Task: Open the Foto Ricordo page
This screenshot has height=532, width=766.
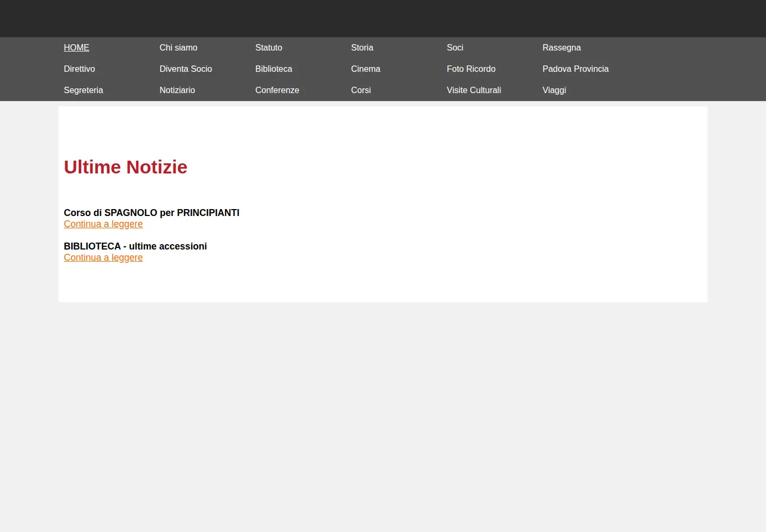Action: click(471, 69)
